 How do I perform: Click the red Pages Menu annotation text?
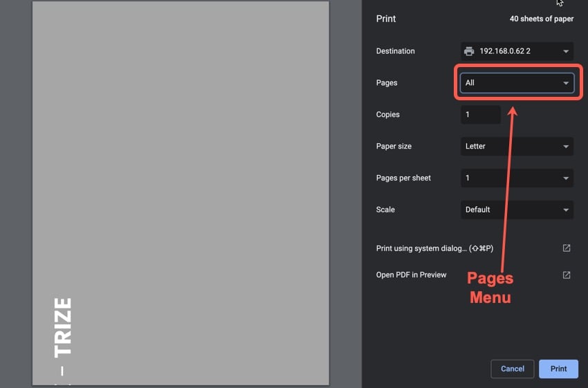click(490, 288)
